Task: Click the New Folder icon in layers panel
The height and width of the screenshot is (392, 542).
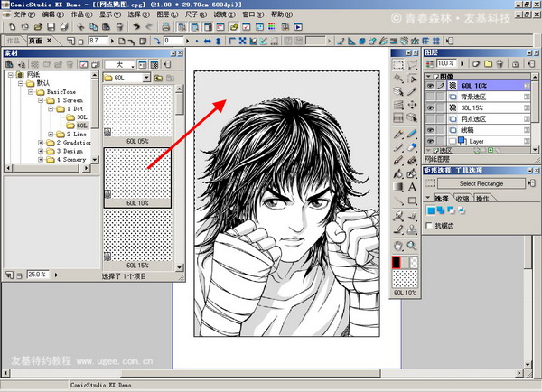Action: click(x=488, y=63)
